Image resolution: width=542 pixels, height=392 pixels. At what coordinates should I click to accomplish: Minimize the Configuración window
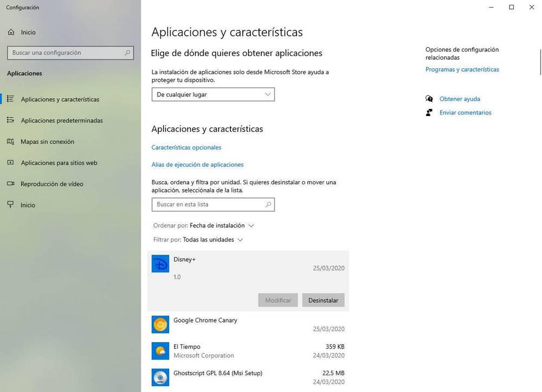(491, 7)
